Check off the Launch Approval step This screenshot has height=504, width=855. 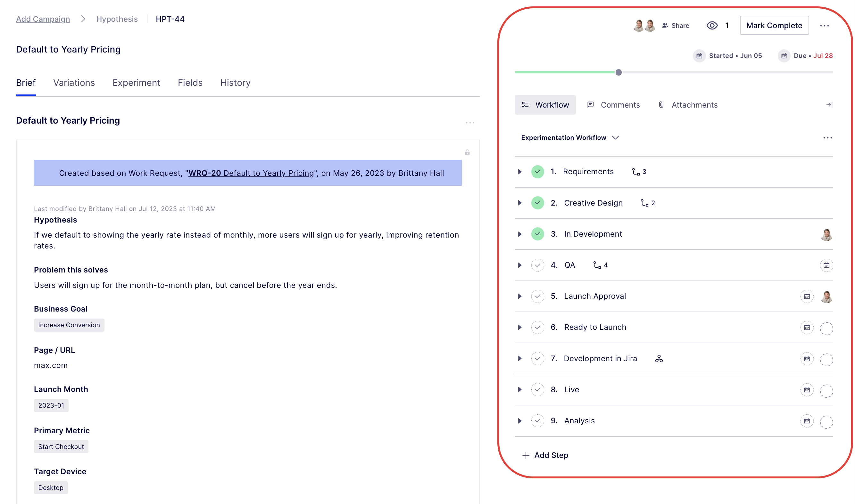(x=537, y=296)
